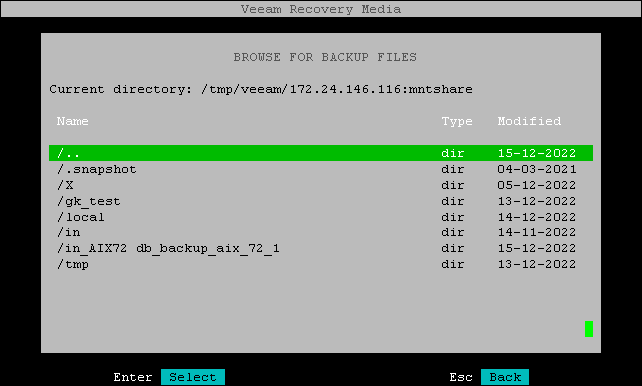This screenshot has width=642, height=386.
Task: Open the /X directory entry
Action: point(321,185)
